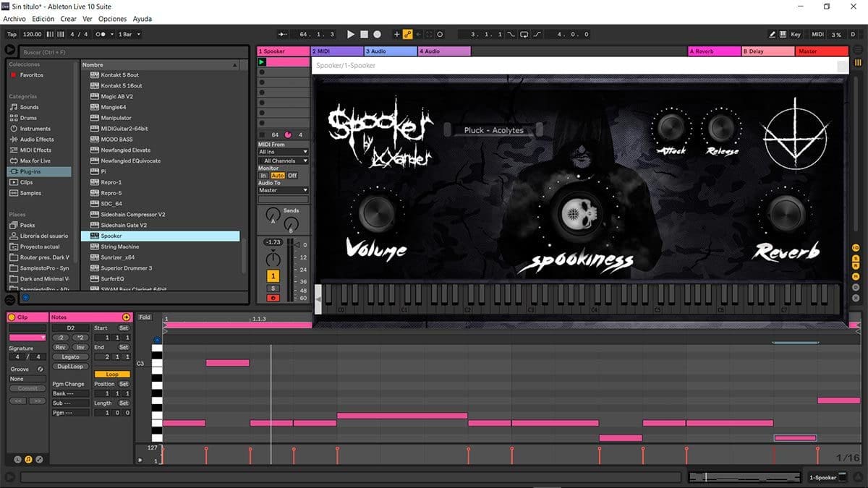
Task: Open the Crear menu
Action: (x=68, y=19)
